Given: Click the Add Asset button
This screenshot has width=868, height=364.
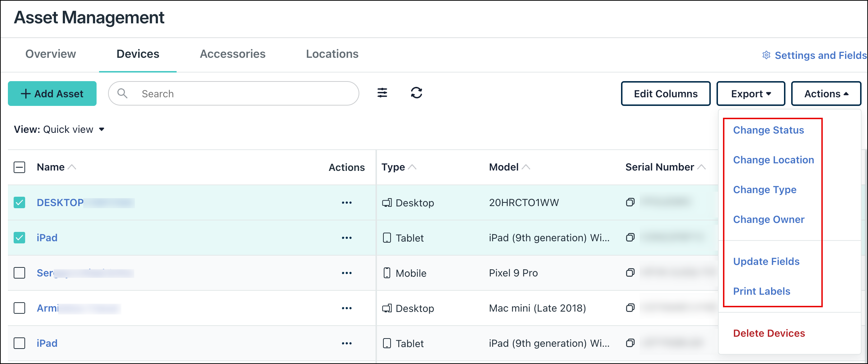Looking at the screenshot, I should [x=52, y=93].
